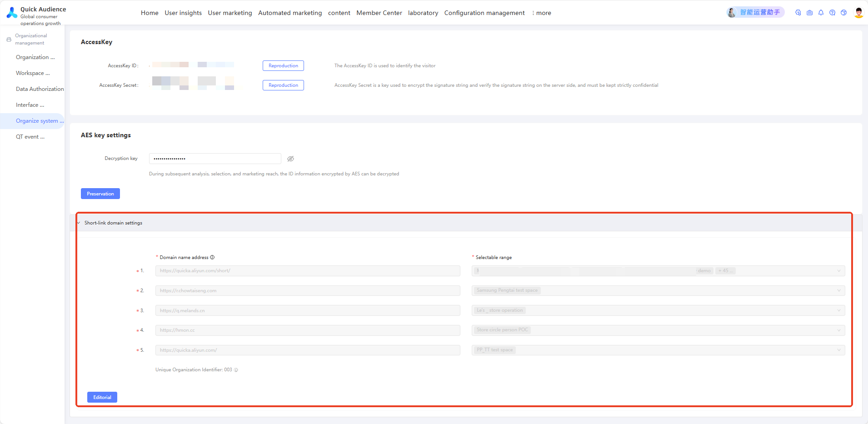Click domain field with hmon.cc
868x424 pixels.
[x=308, y=330]
